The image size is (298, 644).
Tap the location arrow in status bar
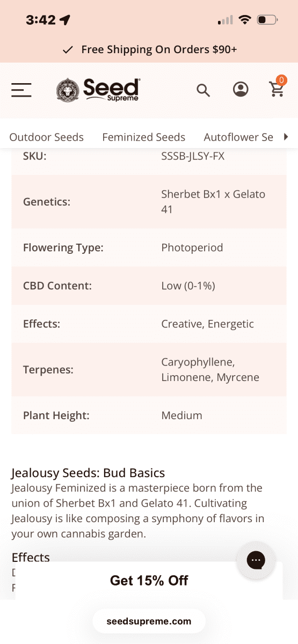tap(65, 20)
